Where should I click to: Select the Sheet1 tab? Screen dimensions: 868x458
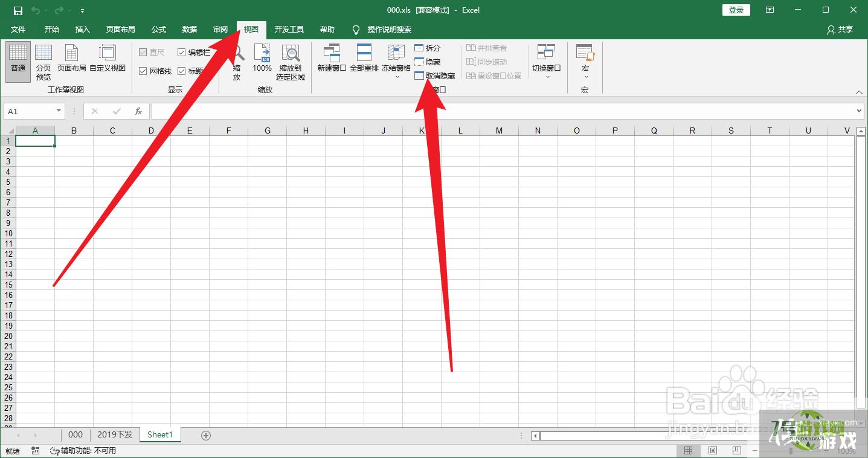click(160, 434)
